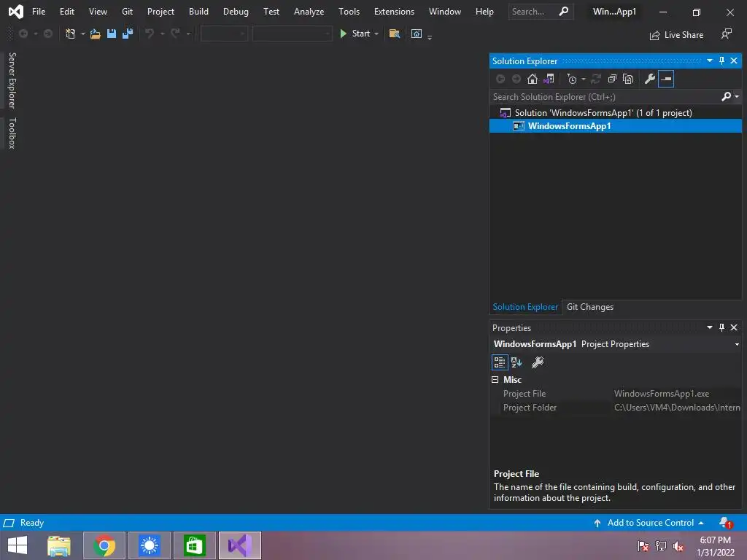Click the Save All toolbar icon
Viewport: 747px width, 560px height.
[x=128, y=34]
